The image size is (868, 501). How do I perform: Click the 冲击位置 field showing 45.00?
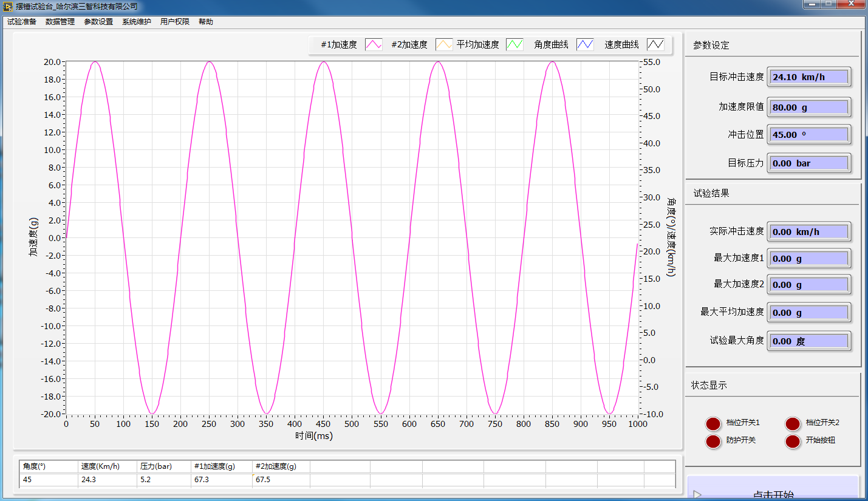(x=808, y=135)
